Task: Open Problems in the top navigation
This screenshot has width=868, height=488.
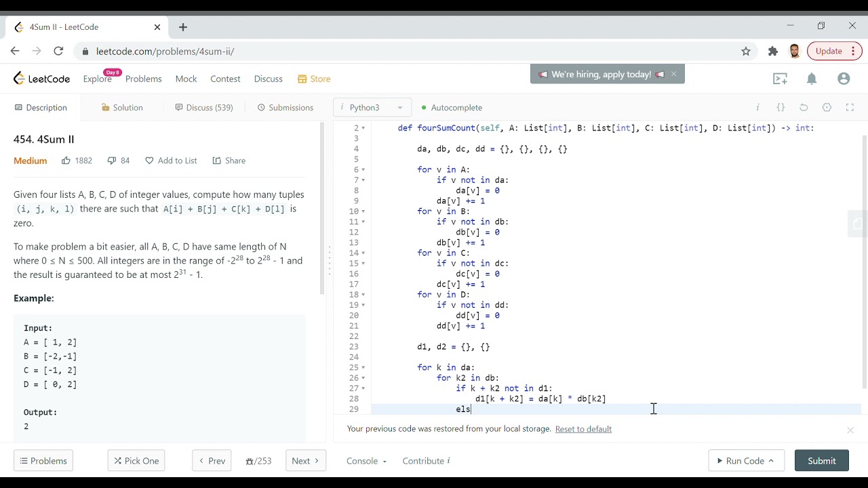Action: [x=144, y=79]
